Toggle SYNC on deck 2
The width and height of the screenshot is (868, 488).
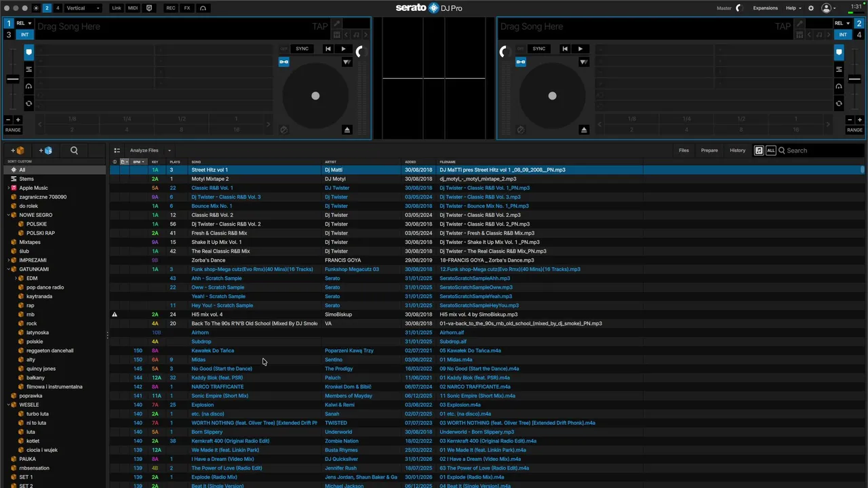pyautogui.click(x=539, y=49)
